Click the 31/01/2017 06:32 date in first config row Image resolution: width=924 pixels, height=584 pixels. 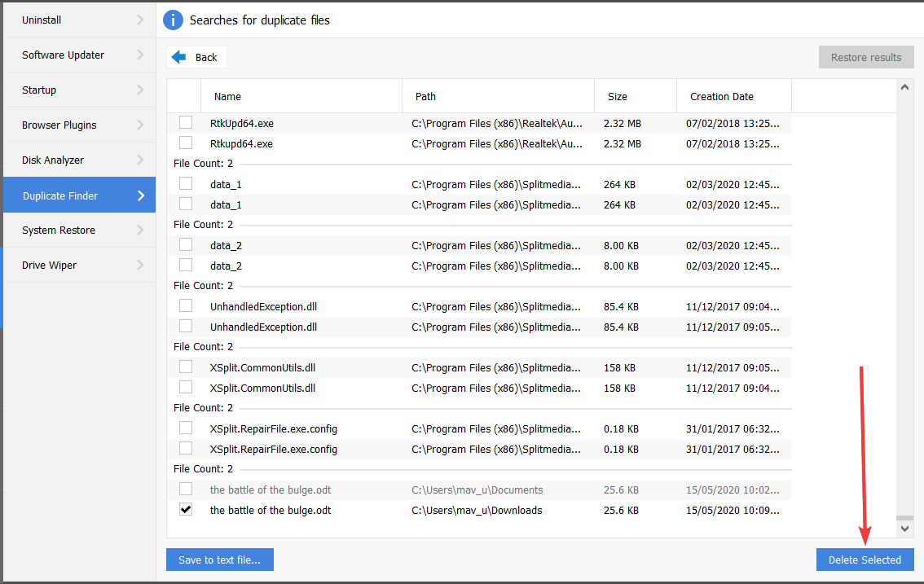coord(733,429)
